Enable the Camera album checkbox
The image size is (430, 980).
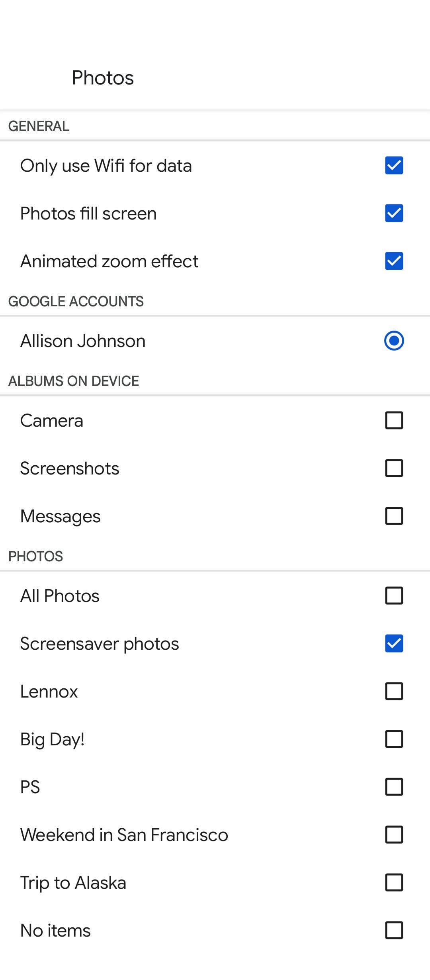pyautogui.click(x=394, y=420)
